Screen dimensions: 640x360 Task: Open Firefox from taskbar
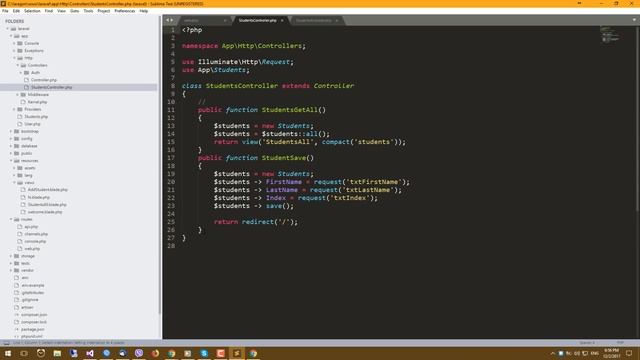(x=155, y=353)
